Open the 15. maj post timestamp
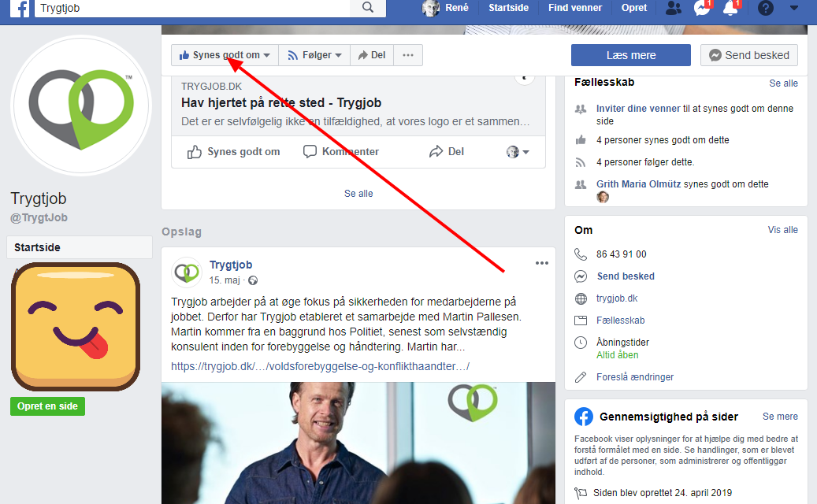The height and width of the screenshot is (504, 817). pos(225,280)
